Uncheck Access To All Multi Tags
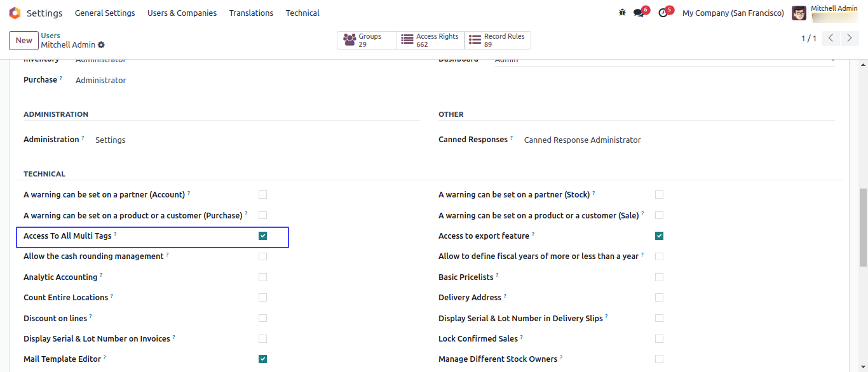868x372 pixels. [263, 236]
